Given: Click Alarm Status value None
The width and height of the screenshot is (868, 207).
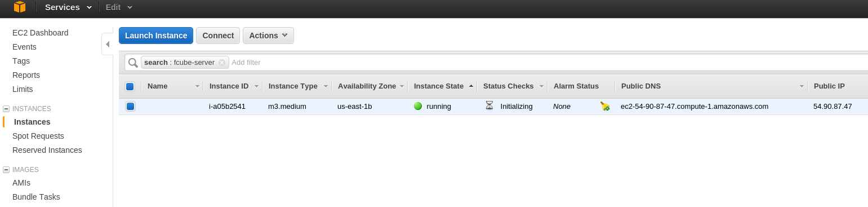Looking at the screenshot, I should tap(562, 106).
